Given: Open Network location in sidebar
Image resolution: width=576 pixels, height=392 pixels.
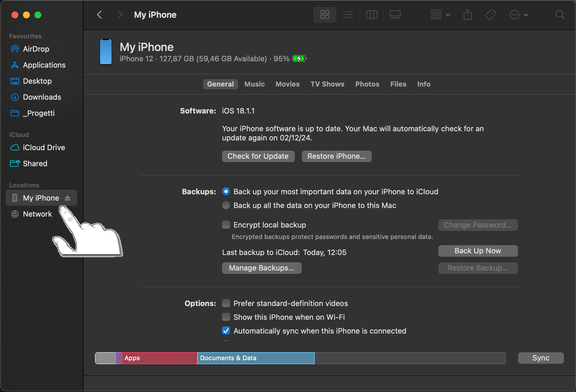Looking at the screenshot, I should (37, 214).
